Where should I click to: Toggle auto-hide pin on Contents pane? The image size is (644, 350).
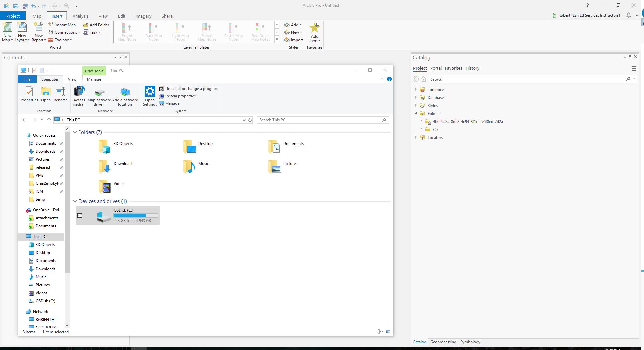click(x=121, y=57)
